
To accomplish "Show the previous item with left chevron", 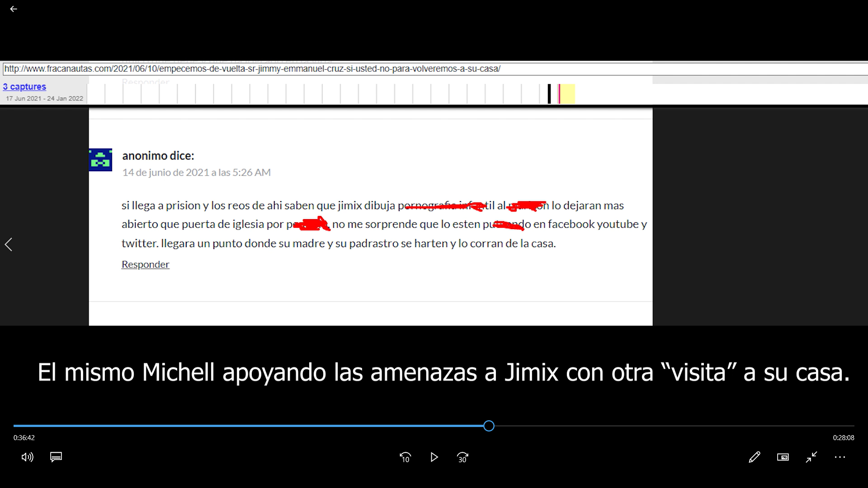I will point(8,244).
